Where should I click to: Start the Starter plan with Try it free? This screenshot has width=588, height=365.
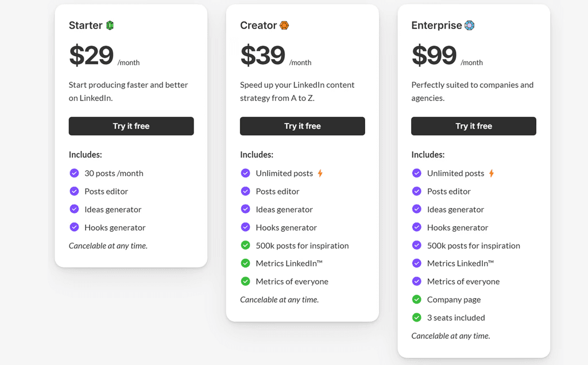[131, 126]
